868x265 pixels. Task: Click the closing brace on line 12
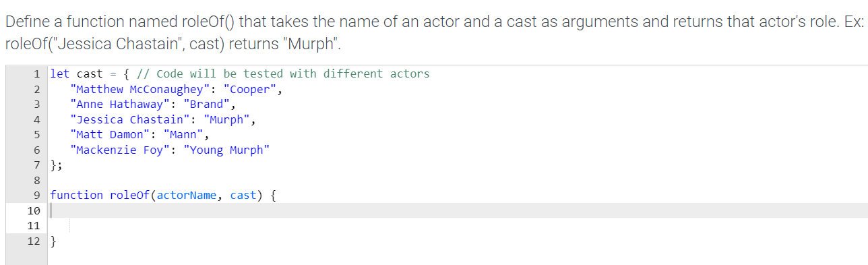pos(53,241)
